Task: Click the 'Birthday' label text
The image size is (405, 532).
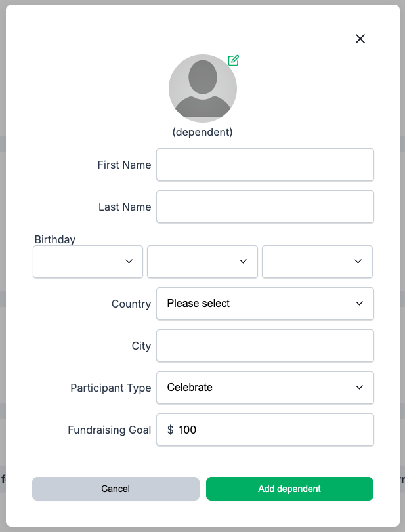Action: point(55,239)
